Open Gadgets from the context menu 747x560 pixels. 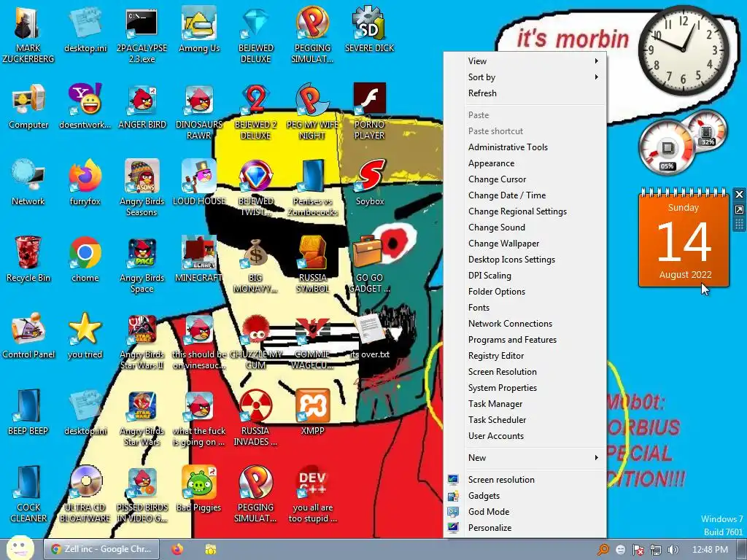pos(525,496)
